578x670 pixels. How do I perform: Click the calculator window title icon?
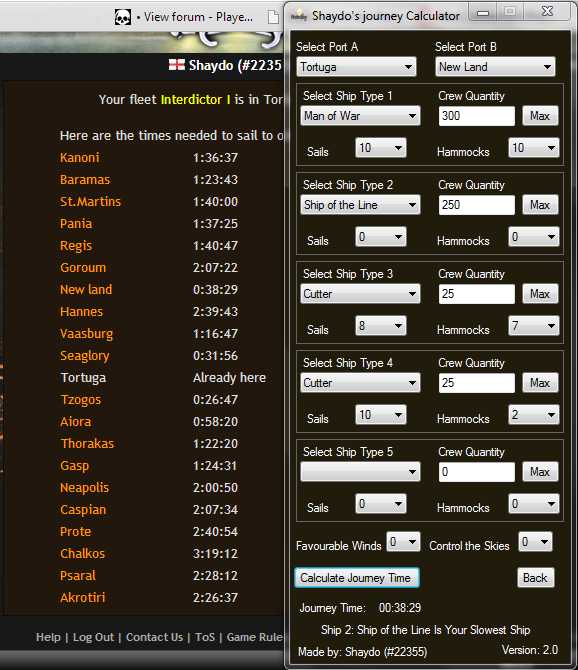pos(299,16)
